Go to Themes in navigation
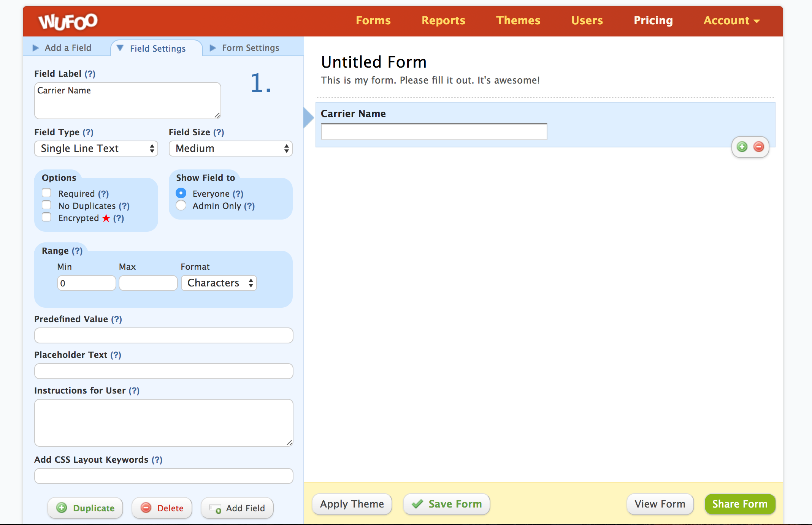 pyautogui.click(x=518, y=21)
